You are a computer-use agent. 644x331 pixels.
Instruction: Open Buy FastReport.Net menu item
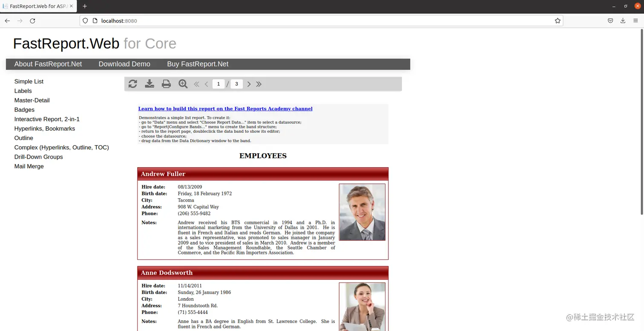pyautogui.click(x=198, y=64)
